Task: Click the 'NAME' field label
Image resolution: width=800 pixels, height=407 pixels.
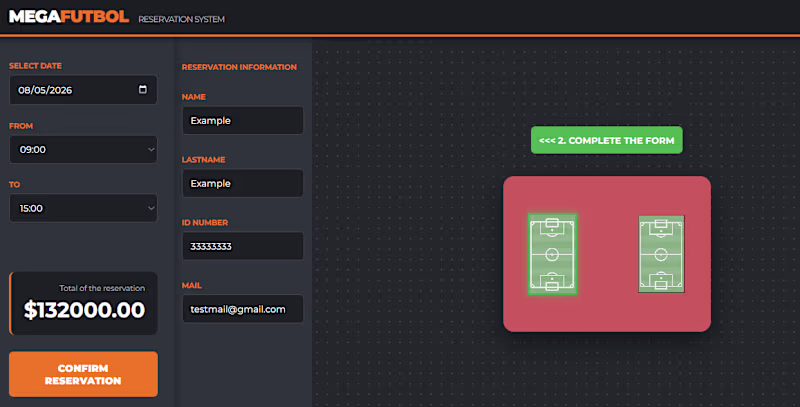Action: pos(194,97)
